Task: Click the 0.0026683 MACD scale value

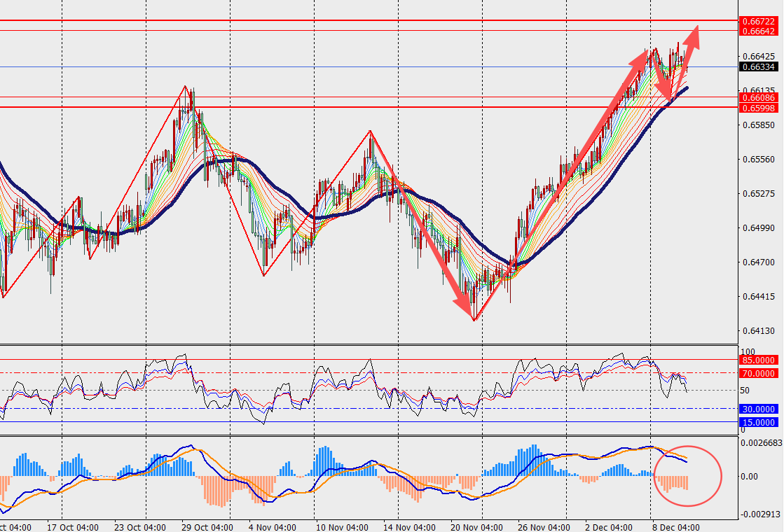Action: 762,443
